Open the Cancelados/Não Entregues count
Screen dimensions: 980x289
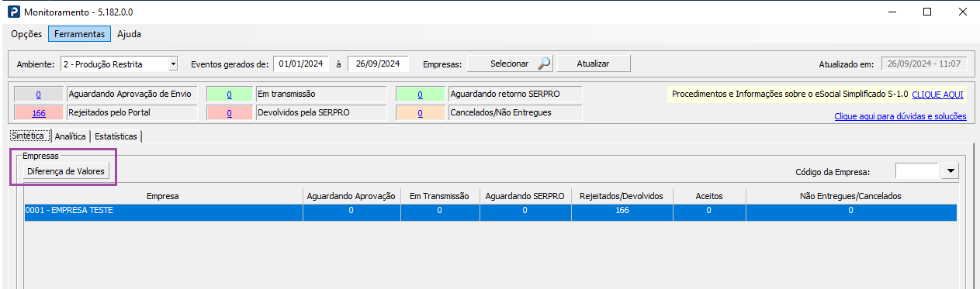click(421, 113)
